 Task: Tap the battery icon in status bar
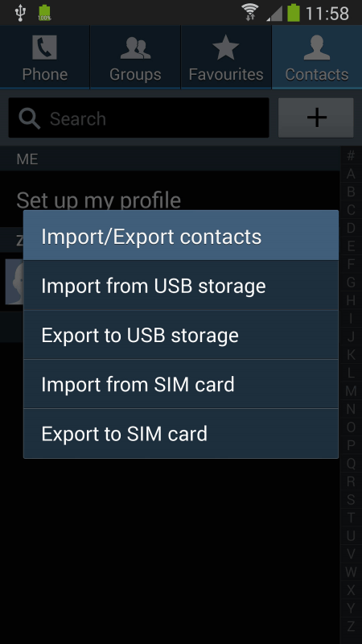294,12
